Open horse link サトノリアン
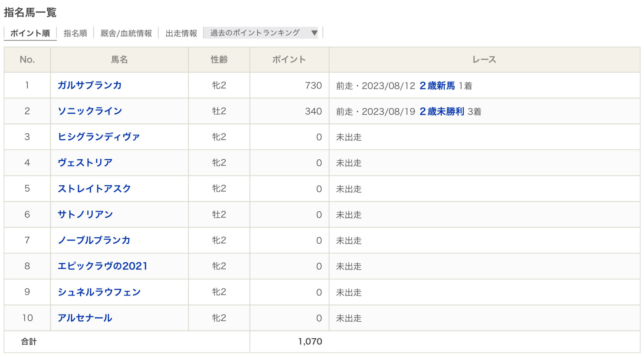 click(x=85, y=214)
